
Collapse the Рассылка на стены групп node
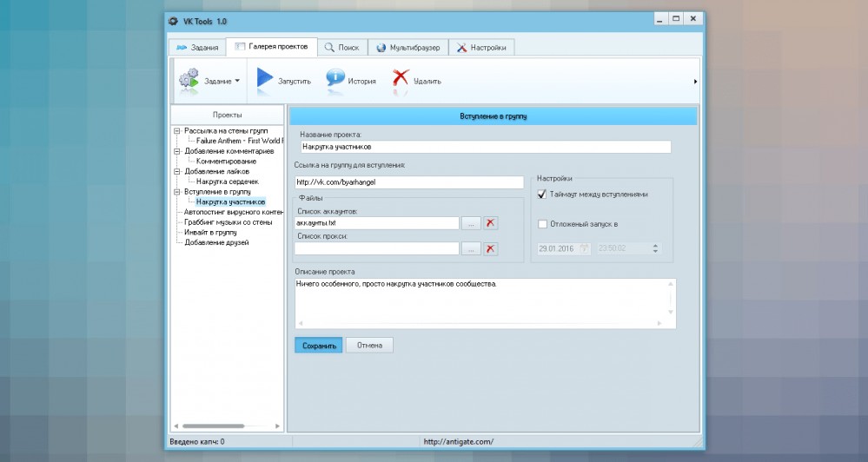pyautogui.click(x=177, y=131)
